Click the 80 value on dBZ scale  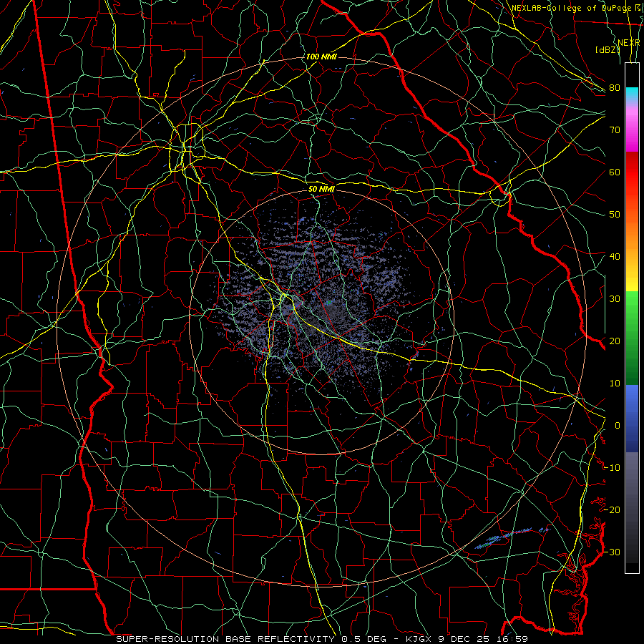click(615, 88)
